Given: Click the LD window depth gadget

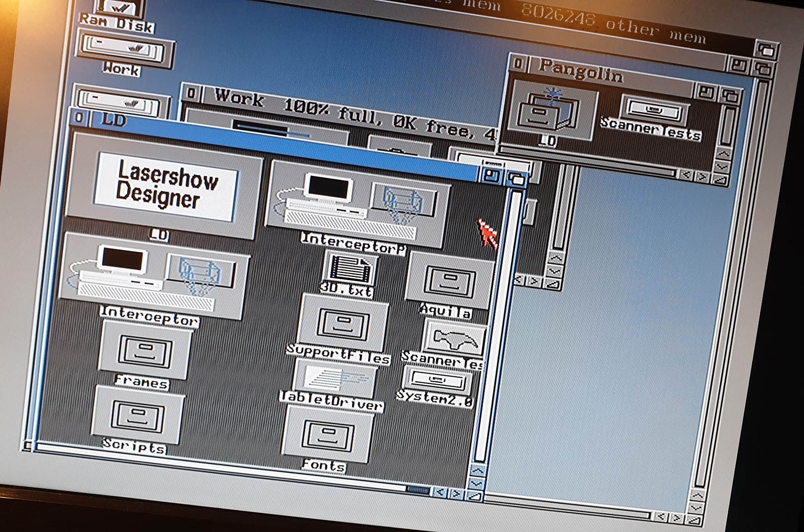Looking at the screenshot, I should (x=517, y=178).
